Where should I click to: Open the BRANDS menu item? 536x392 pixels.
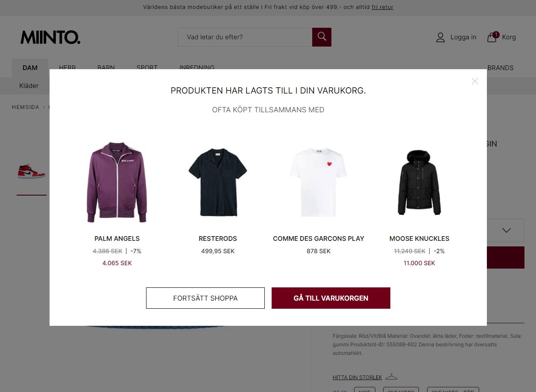[501, 68]
